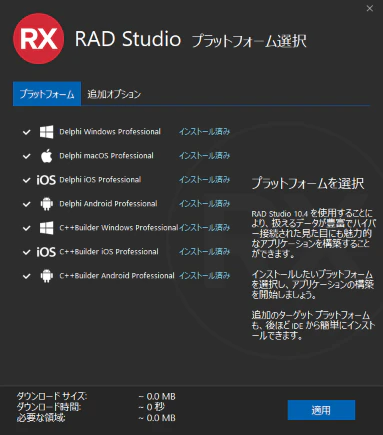Screen dimensions: 383x435
Task: Click the 適用 button
Action: [x=321, y=410]
